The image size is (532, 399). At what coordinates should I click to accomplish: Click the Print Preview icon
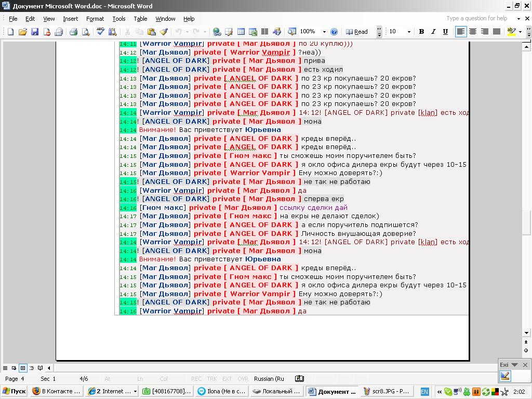86,32
